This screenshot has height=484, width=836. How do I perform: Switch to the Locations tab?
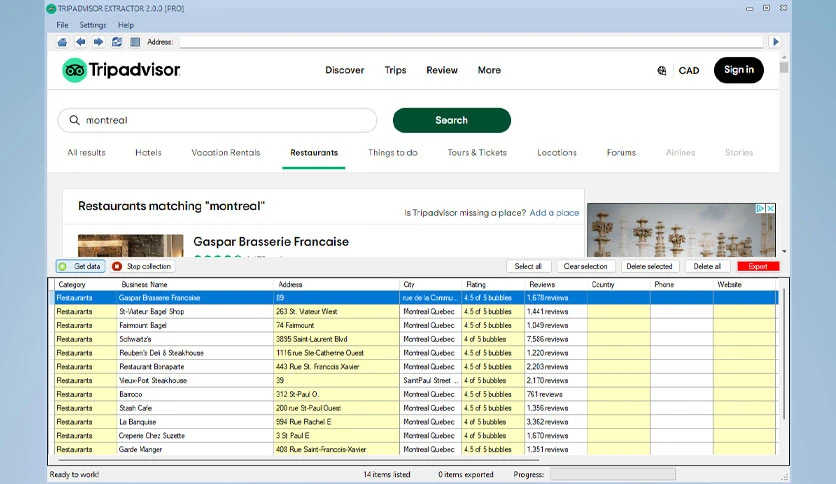tap(557, 152)
